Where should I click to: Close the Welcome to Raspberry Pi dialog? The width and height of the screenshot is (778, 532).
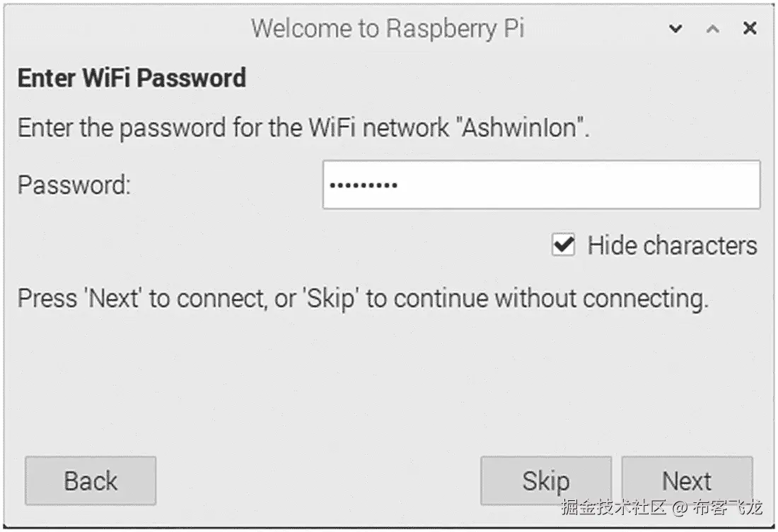tap(750, 29)
